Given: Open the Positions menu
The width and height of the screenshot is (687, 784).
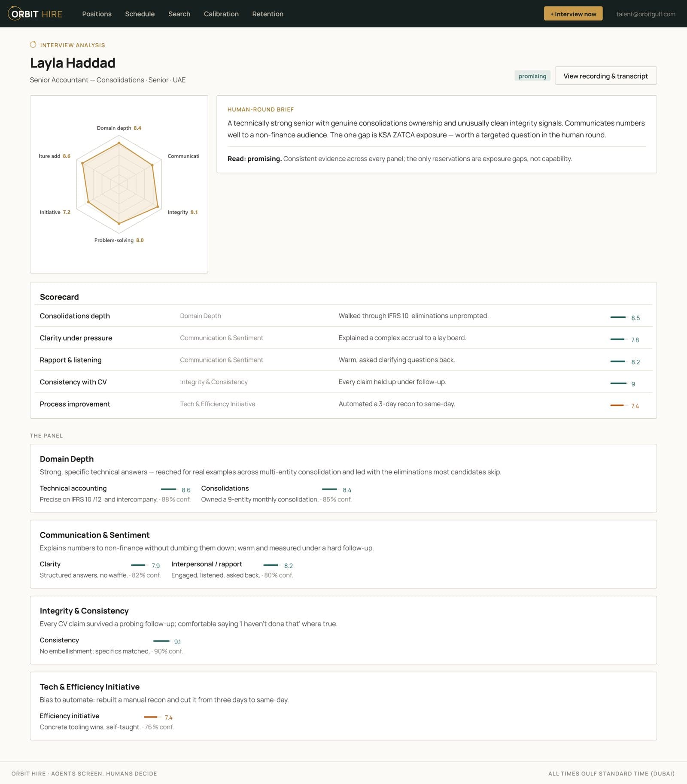Looking at the screenshot, I should click(x=97, y=14).
